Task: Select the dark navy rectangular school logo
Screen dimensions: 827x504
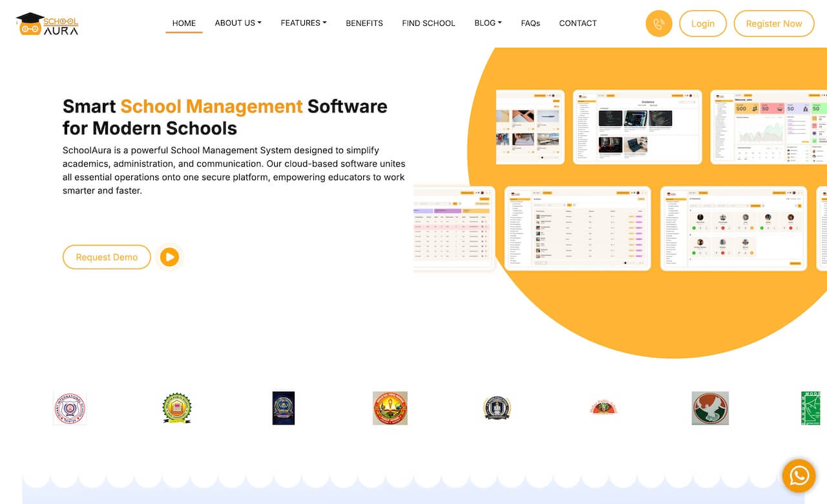Action: tap(284, 408)
